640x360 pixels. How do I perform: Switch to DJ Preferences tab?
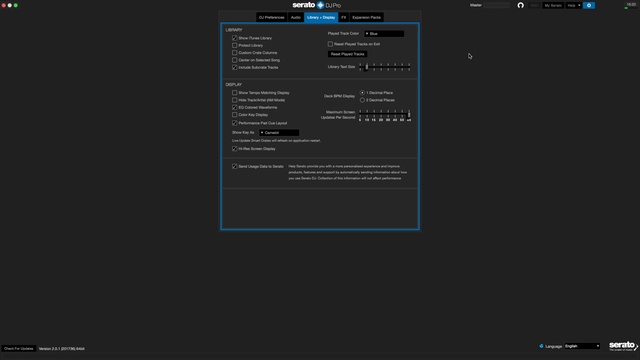pyautogui.click(x=271, y=18)
